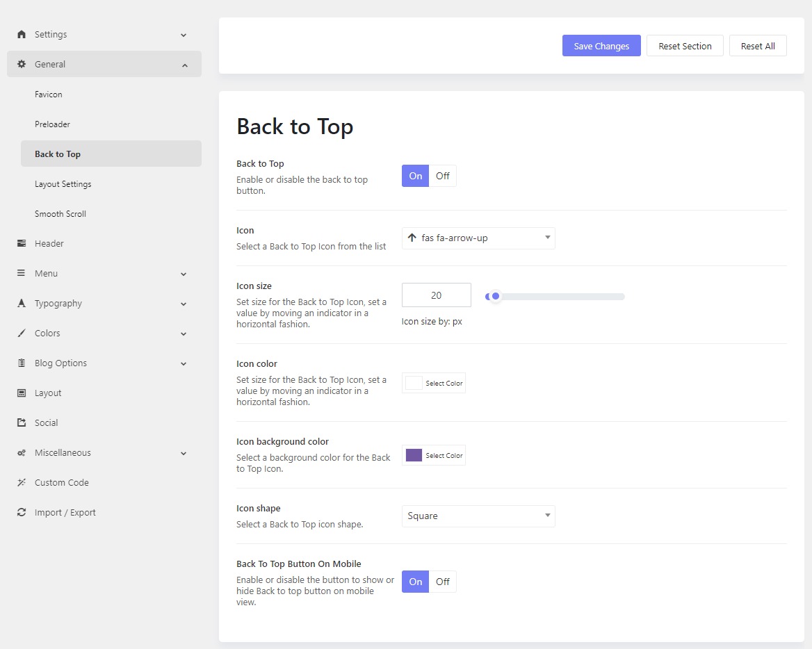Open the Social menu item
Image resolution: width=812 pixels, height=649 pixels.
(104, 423)
